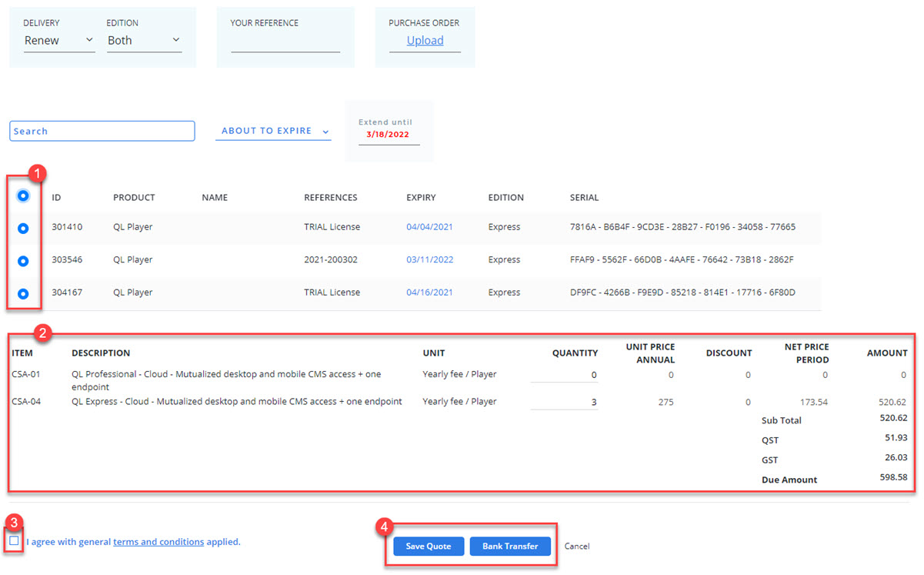Check the agree with terms checkbox
The height and width of the screenshot is (575, 924).
(x=15, y=541)
